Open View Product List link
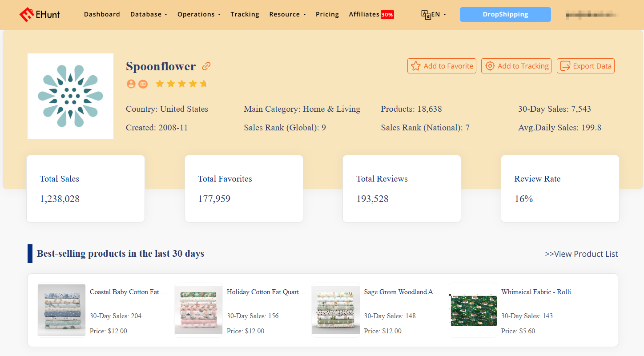The width and height of the screenshot is (644, 356). tap(582, 254)
